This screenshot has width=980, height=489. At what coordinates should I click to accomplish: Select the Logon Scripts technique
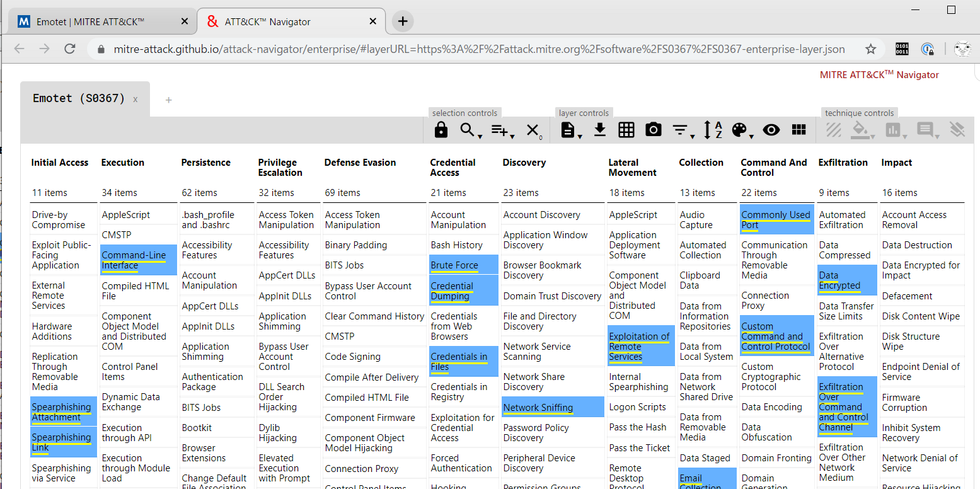coord(641,407)
